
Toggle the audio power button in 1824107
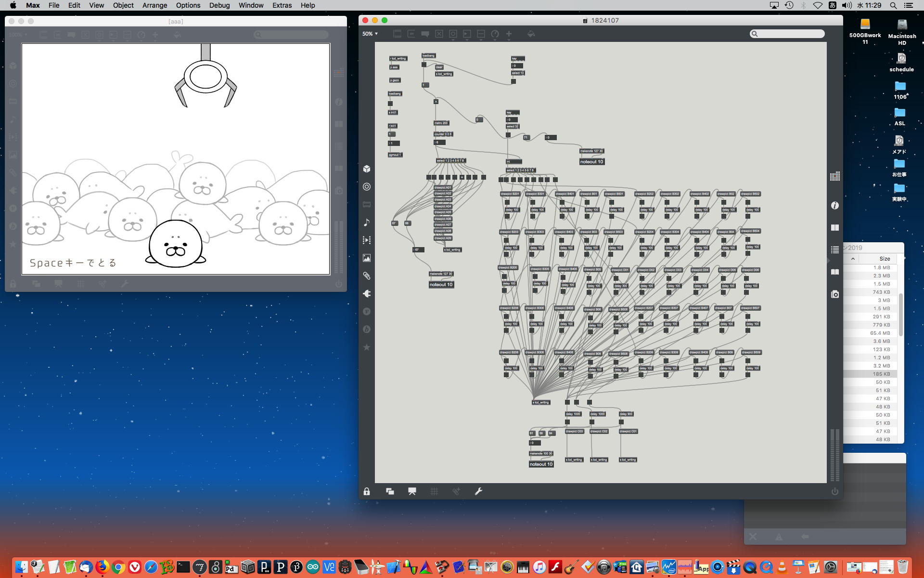pyautogui.click(x=835, y=491)
